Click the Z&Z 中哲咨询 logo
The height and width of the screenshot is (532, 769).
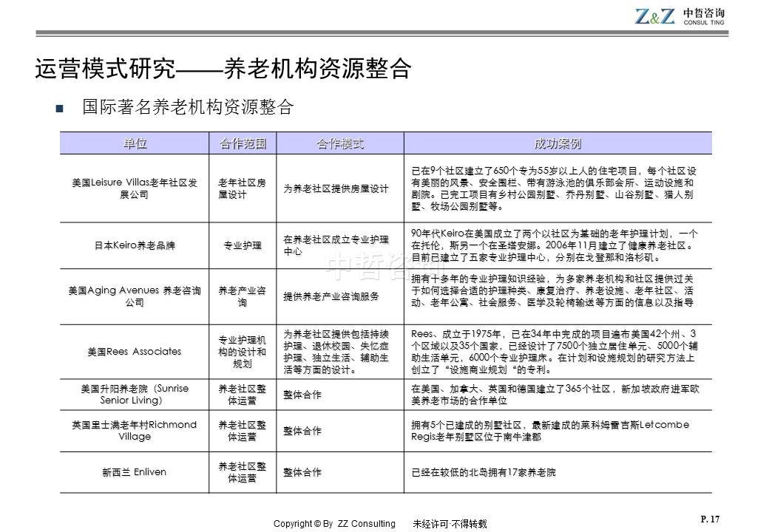(680, 16)
